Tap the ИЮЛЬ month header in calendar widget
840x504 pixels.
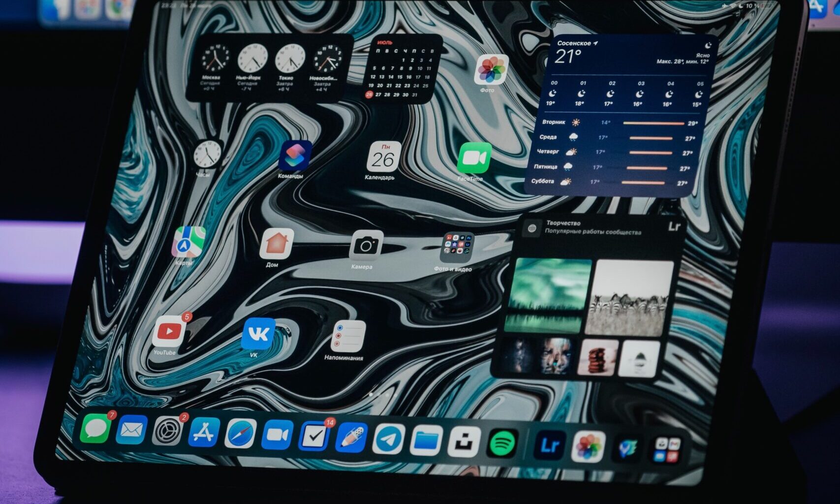tap(385, 43)
